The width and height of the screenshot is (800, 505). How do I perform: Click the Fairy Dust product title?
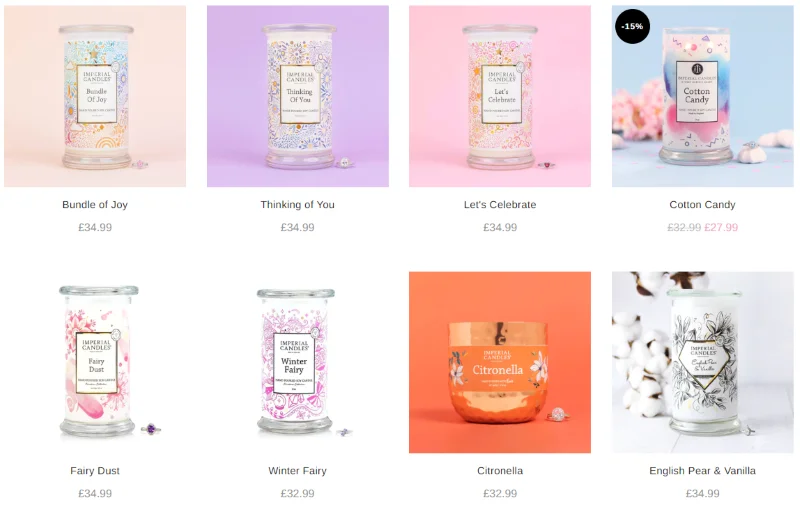(x=95, y=471)
